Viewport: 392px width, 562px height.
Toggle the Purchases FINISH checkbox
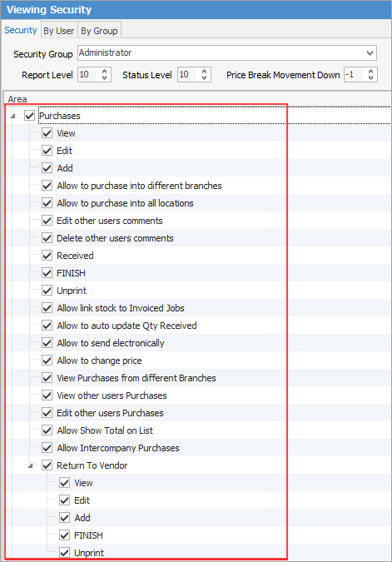pos(47,273)
